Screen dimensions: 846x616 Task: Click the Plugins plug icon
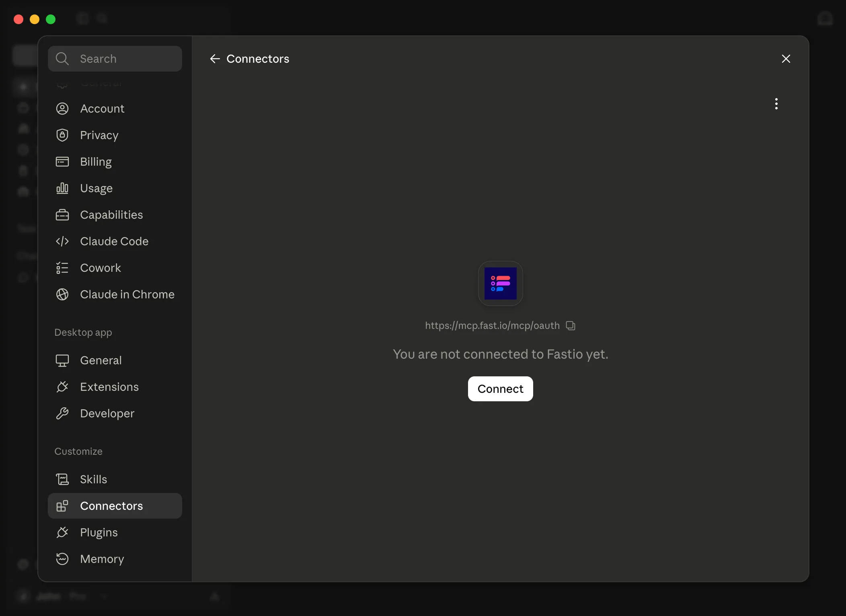coord(62,532)
